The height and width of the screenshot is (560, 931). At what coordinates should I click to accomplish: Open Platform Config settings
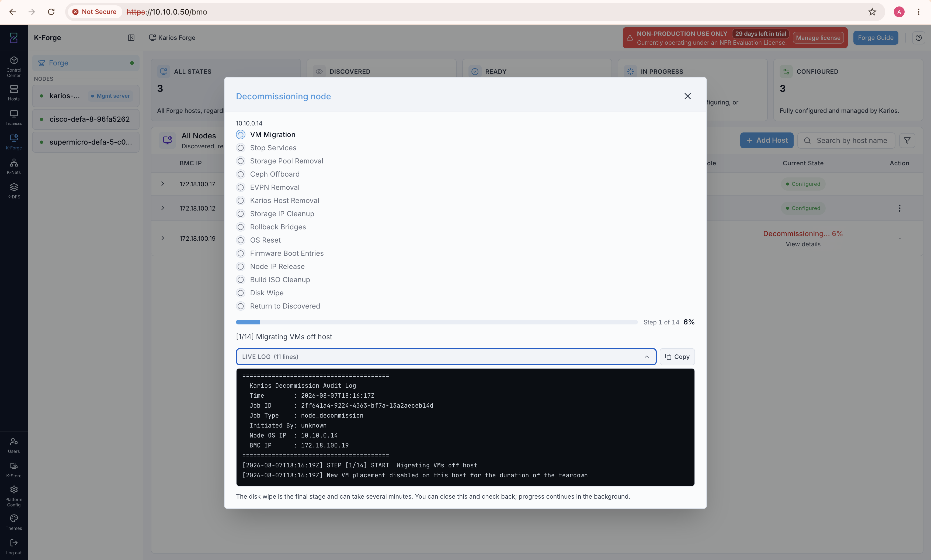coord(14,496)
